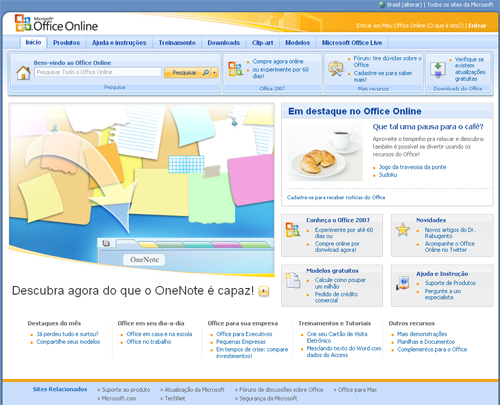
Task: Click Acompanhe o Office Online no Twitter
Action: point(450,247)
